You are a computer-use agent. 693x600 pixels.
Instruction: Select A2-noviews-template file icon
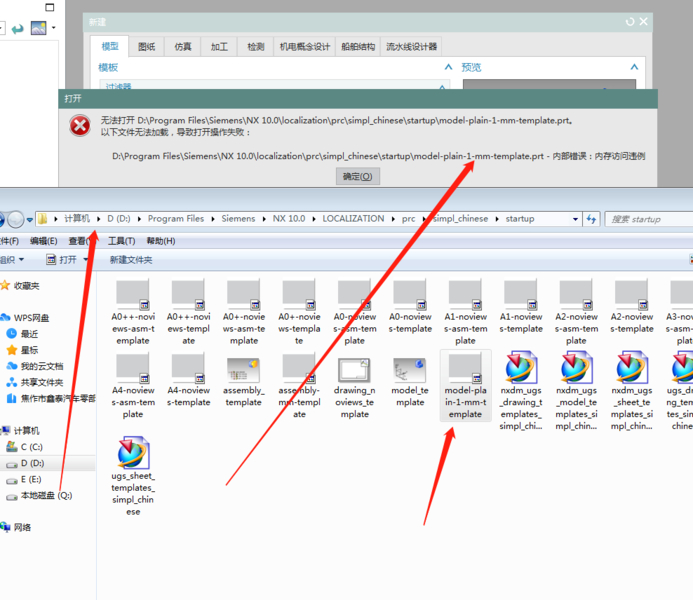[x=632, y=295]
